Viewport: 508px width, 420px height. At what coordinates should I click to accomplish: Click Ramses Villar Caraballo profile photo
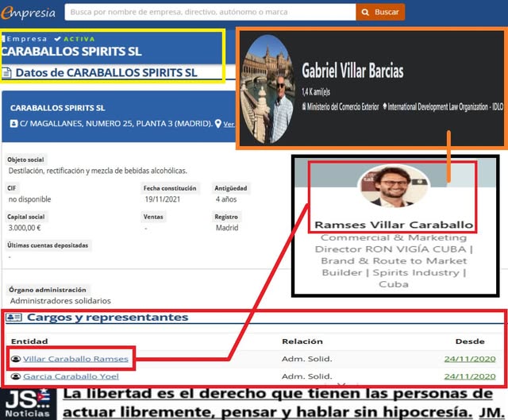click(394, 186)
